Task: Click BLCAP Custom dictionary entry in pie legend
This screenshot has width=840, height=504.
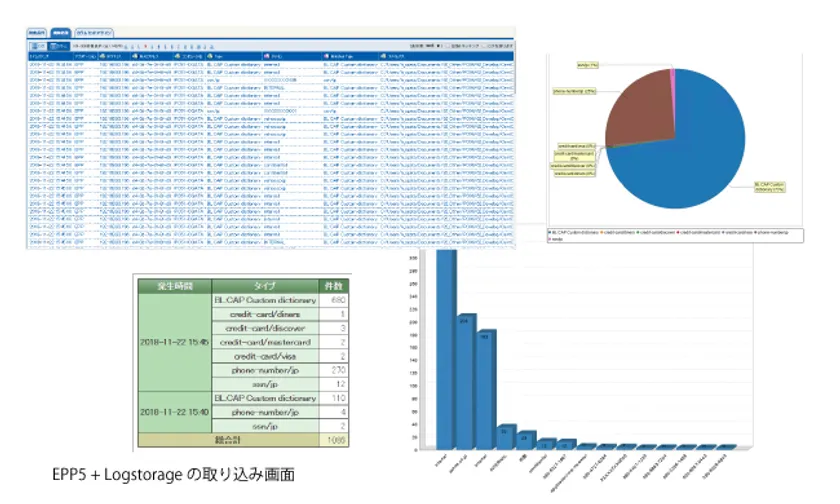Action: pos(573,233)
